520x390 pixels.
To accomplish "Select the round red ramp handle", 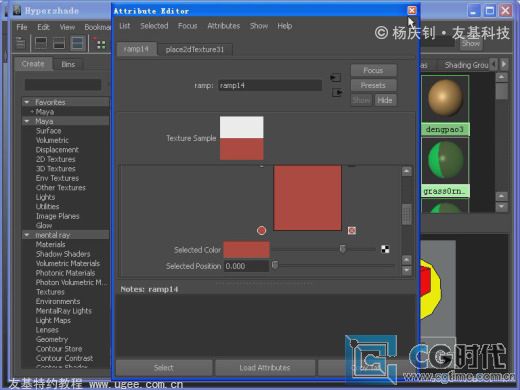I will [262, 230].
